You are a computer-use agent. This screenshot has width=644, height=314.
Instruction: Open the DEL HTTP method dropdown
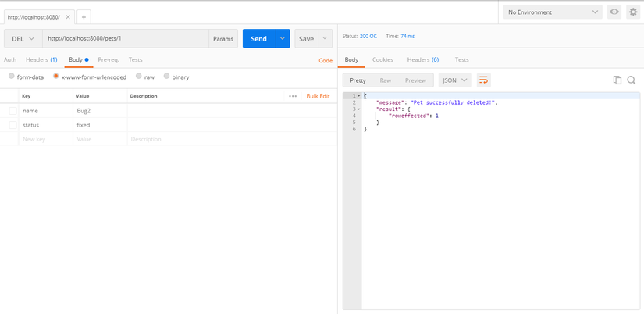click(x=23, y=39)
